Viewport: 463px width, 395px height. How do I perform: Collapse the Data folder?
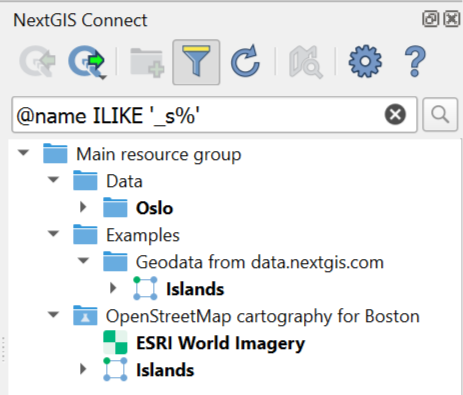[53, 180]
